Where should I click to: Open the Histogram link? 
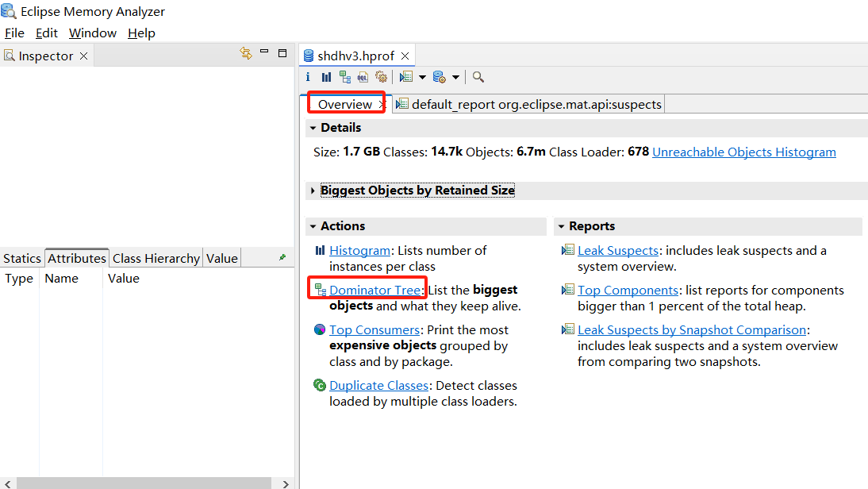click(x=360, y=250)
